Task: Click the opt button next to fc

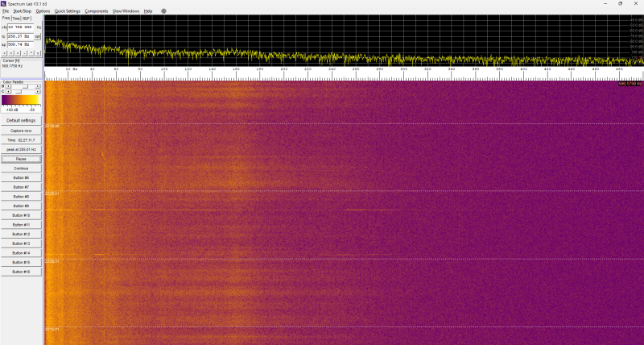Action: point(37,36)
